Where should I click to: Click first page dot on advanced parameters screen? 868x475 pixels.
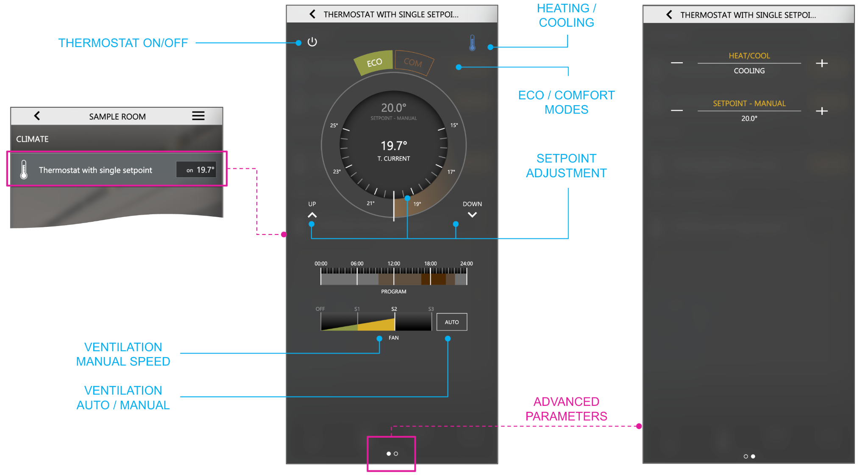coord(746,456)
